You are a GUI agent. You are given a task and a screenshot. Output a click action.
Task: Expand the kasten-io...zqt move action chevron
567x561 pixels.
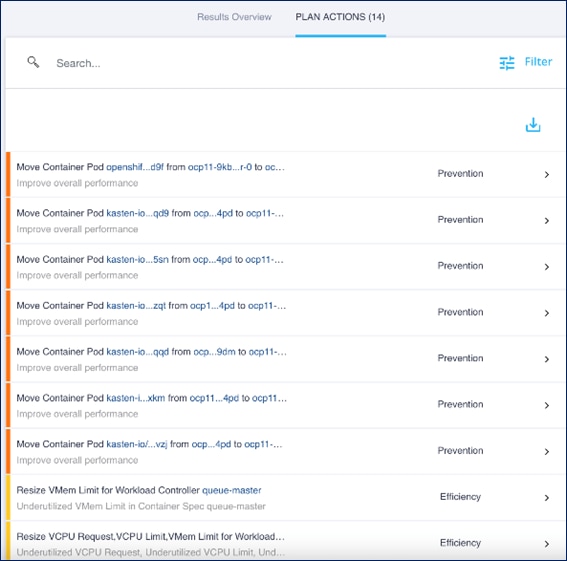(547, 313)
